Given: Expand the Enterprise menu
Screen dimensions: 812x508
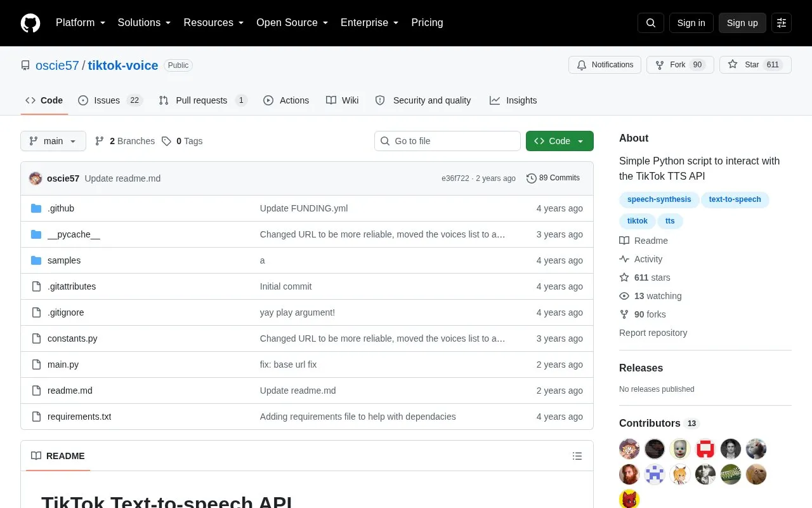Looking at the screenshot, I should tap(370, 23).
